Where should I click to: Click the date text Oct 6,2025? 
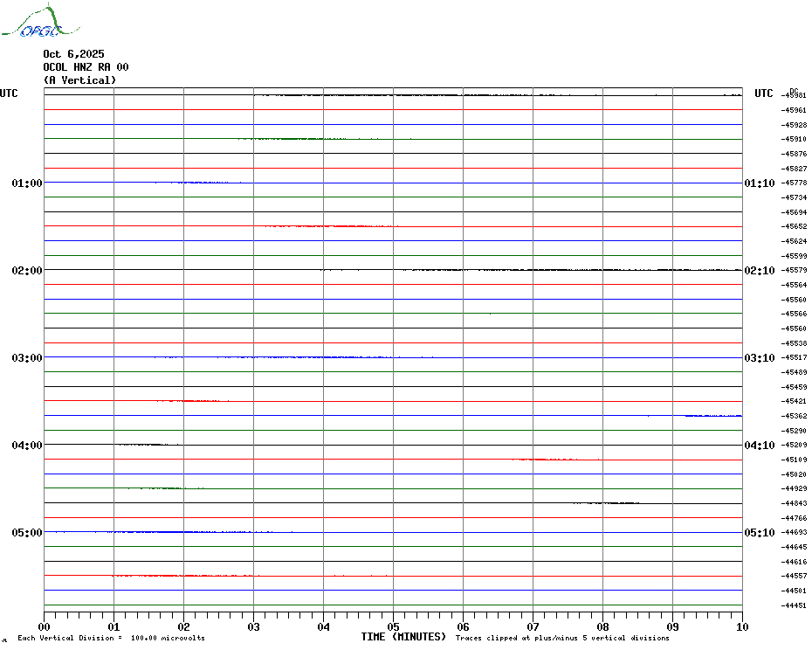[73, 54]
